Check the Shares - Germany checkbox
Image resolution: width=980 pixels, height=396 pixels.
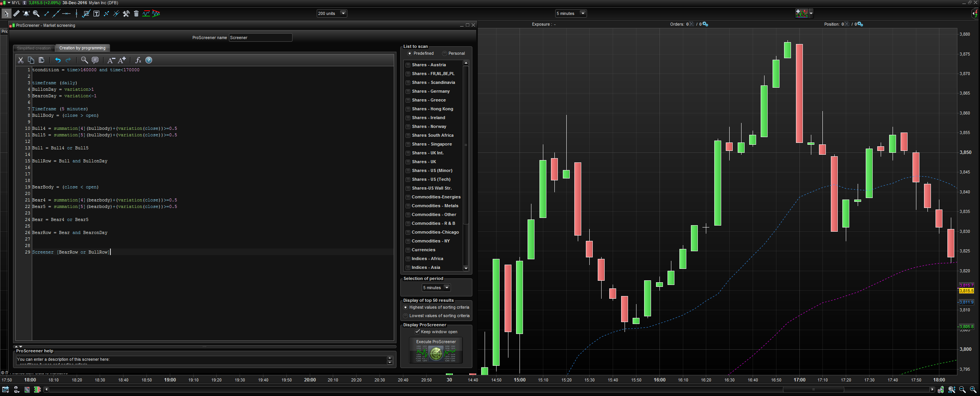(408, 92)
